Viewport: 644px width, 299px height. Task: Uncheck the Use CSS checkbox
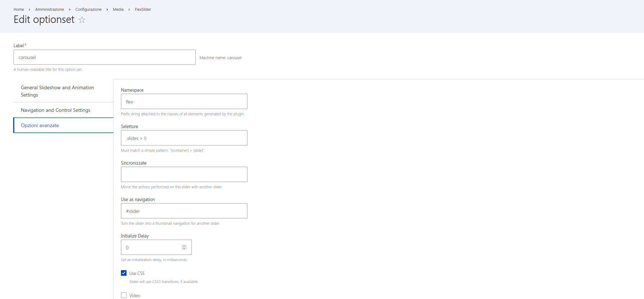(x=124, y=273)
